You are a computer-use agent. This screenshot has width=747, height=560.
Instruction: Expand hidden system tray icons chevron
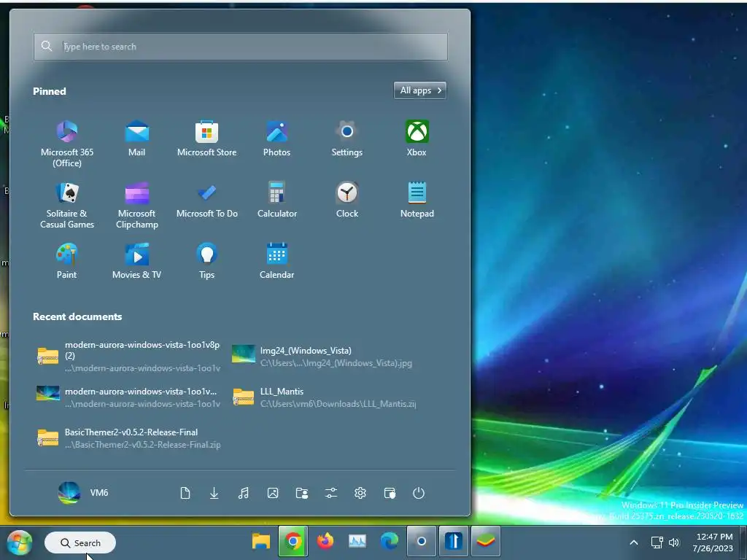634,542
